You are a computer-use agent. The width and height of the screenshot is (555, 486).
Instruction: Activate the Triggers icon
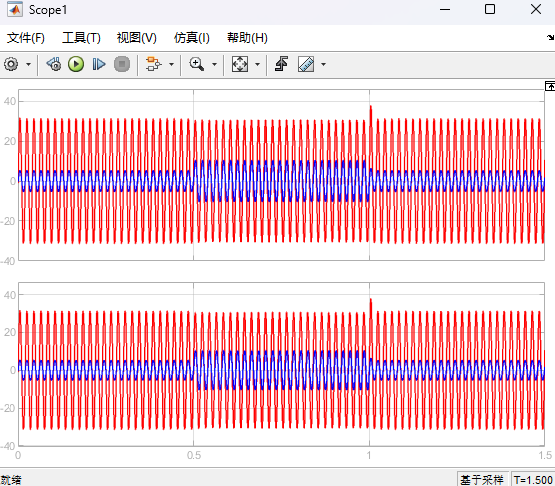pos(281,64)
